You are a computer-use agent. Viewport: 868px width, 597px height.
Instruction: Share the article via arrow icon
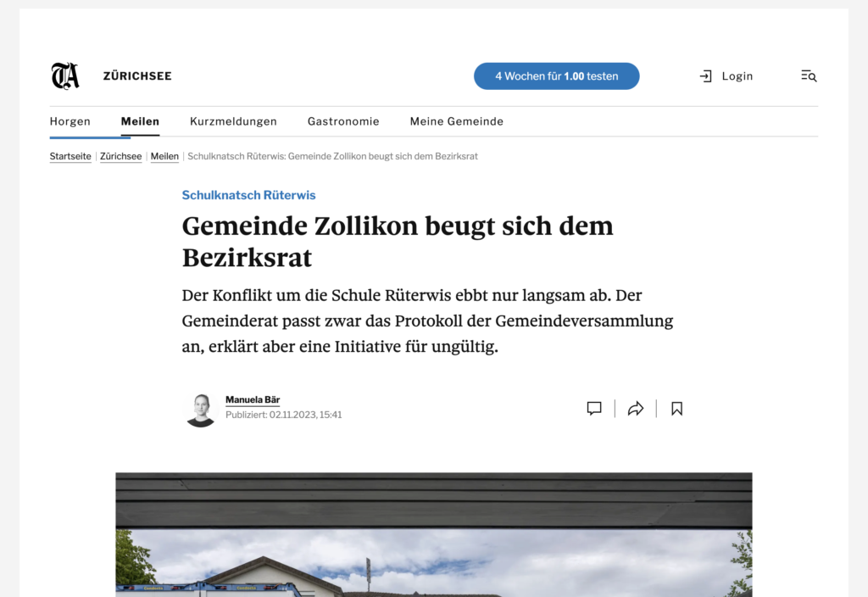tap(636, 409)
